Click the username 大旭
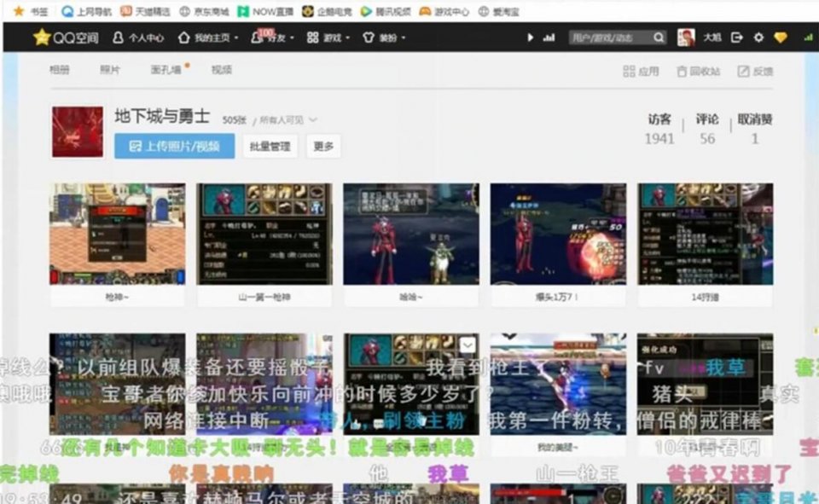Image resolution: width=819 pixels, height=504 pixels. coord(712,38)
